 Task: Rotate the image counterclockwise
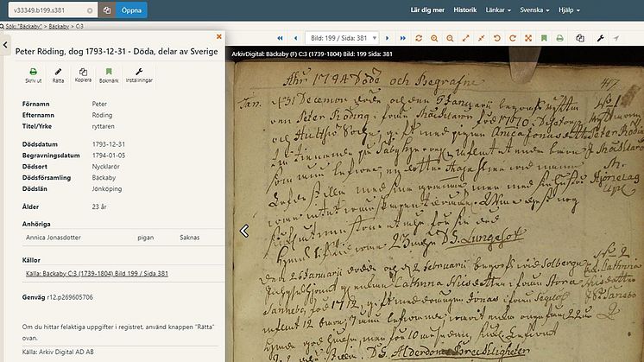point(496,38)
